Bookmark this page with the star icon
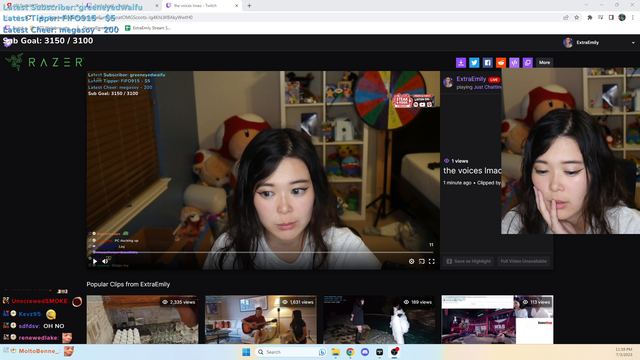The height and width of the screenshot is (360, 640). pyautogui.click(x=576, y=18)
